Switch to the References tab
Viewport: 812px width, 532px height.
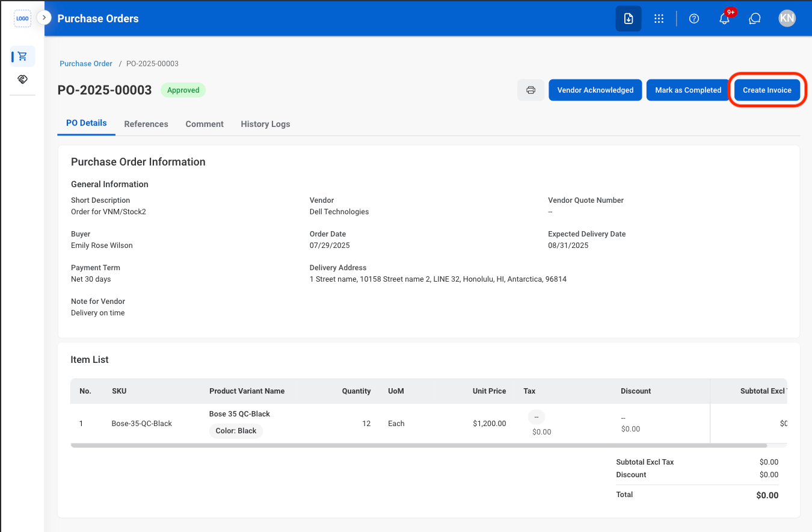146,124
